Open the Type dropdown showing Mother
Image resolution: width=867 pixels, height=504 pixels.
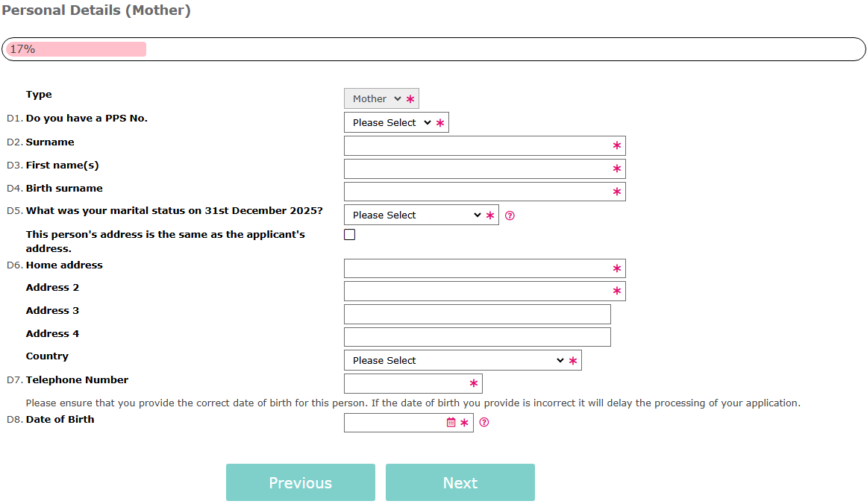pos(376,99)
